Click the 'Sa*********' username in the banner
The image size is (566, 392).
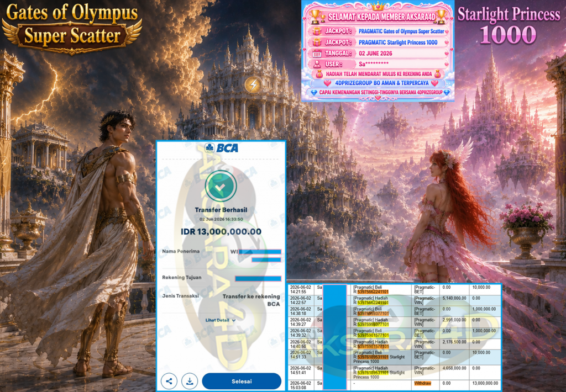[x=374, y=65]
